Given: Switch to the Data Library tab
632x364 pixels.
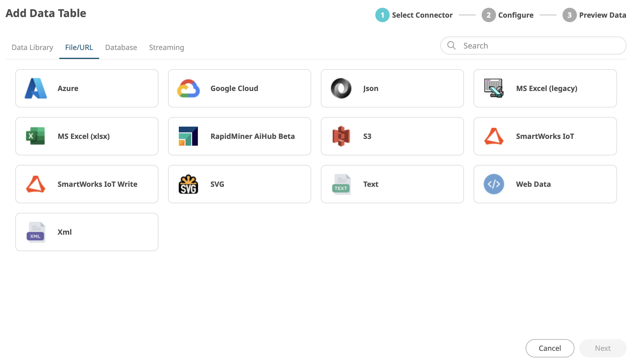Looking at the screenshot, I should click(x=32, y=47).
